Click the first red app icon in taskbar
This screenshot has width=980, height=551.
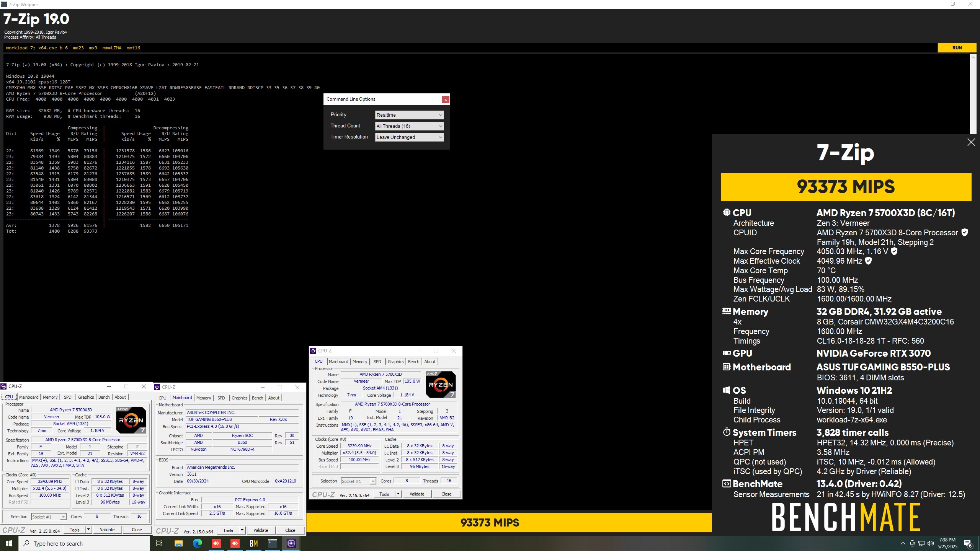coord(216,543)
